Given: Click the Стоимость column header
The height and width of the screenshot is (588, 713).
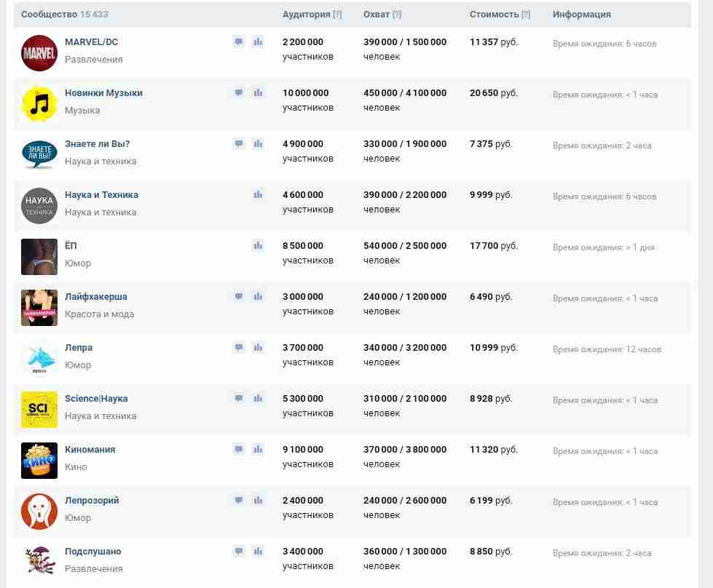Looking at the screenshot, I should [494, 14].
